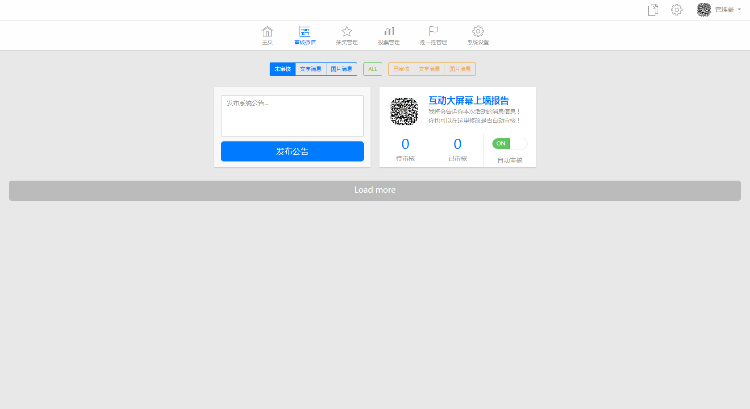Click the Load more bar
Viewport: 750px width, 409px height.
[x=375, y=190]
